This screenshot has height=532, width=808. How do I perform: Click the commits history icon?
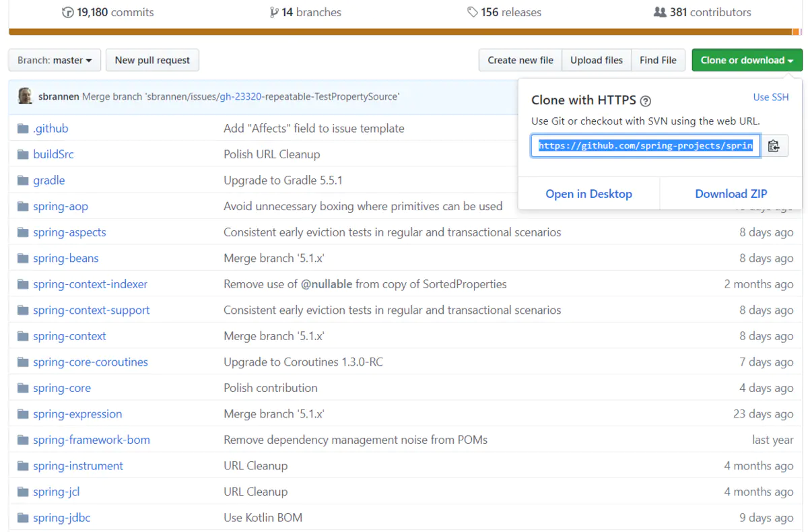point(67,12)
